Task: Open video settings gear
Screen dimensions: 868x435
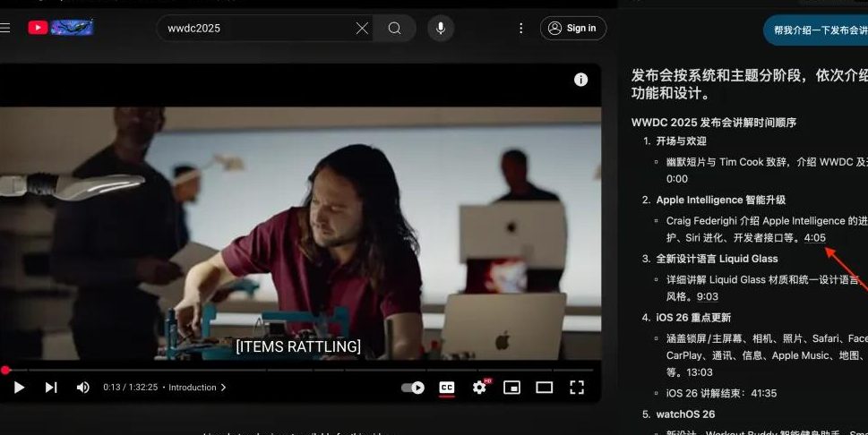Action: click(x=479, y=388)
